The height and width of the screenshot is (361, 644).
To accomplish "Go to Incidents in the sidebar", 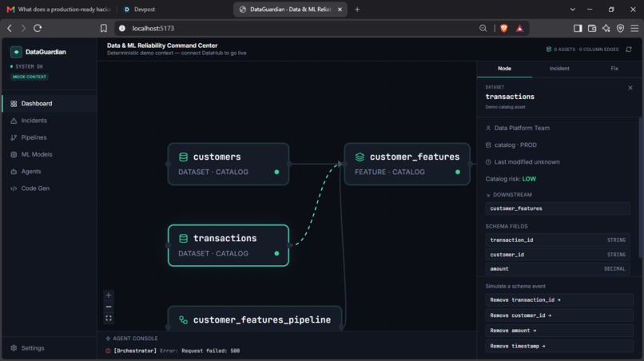I will tap(50, 121).
